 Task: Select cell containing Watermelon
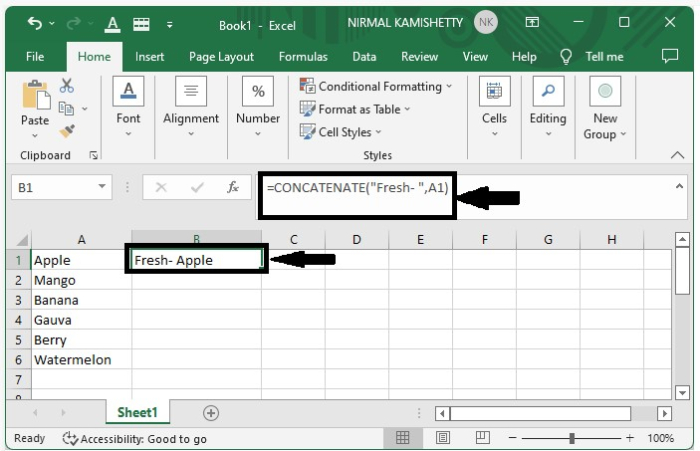click(x=81, y=360)
